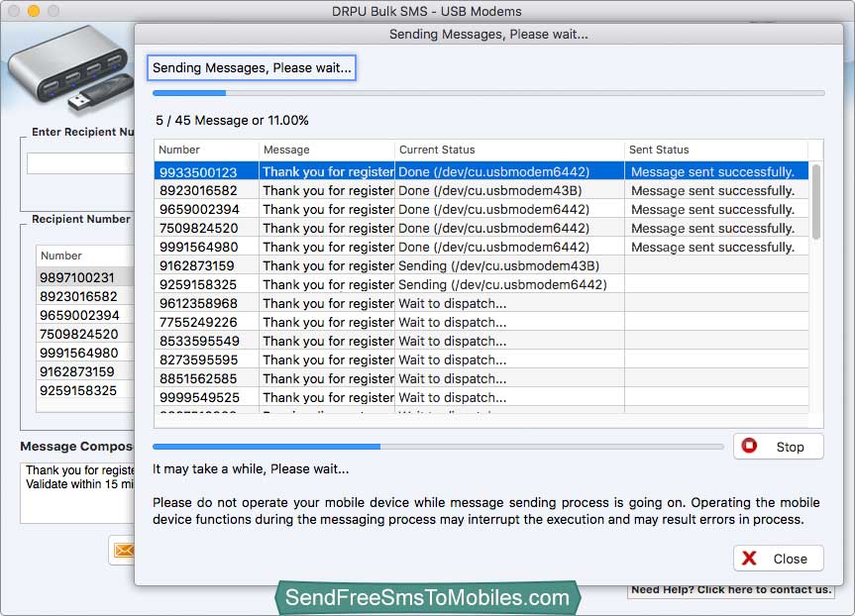Image resolution: width=855 pixels, height=616 pixels.
Task: Click the USB modem hub image
Action: (69, 69)
